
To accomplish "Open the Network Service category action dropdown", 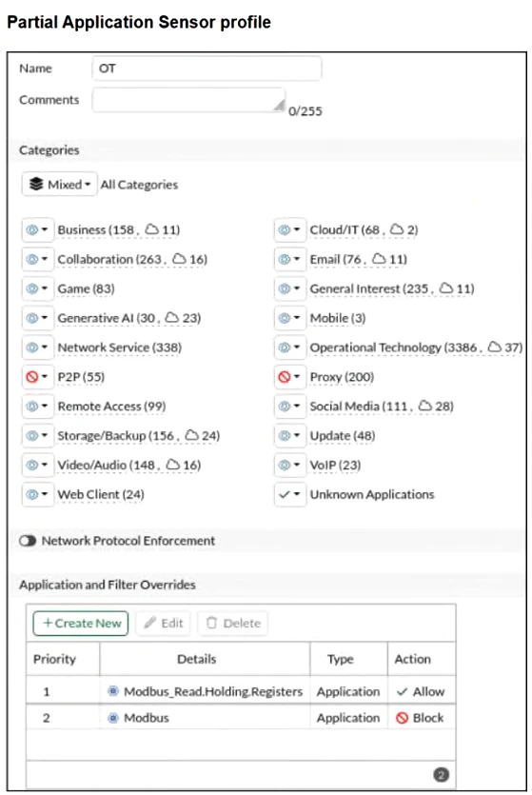I will click(37, 348).
